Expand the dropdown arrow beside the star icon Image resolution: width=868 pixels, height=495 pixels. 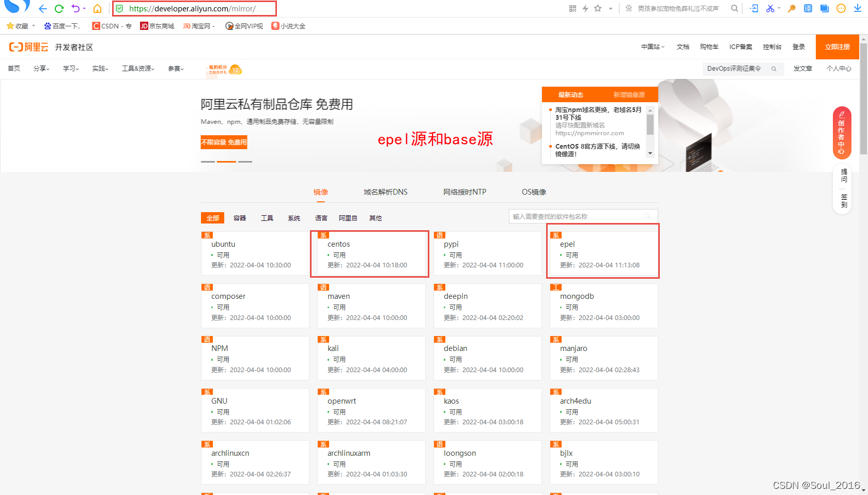[x=610, y=8]
